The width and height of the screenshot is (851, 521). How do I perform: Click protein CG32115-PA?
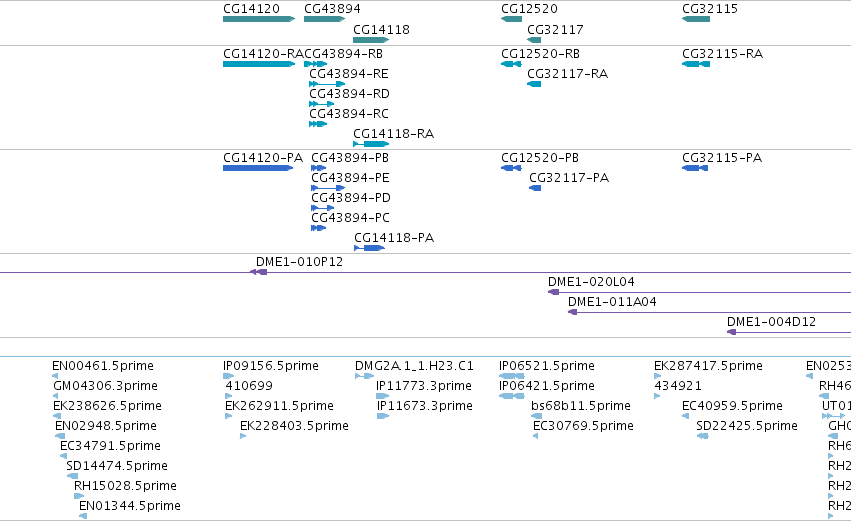point(695,168)
